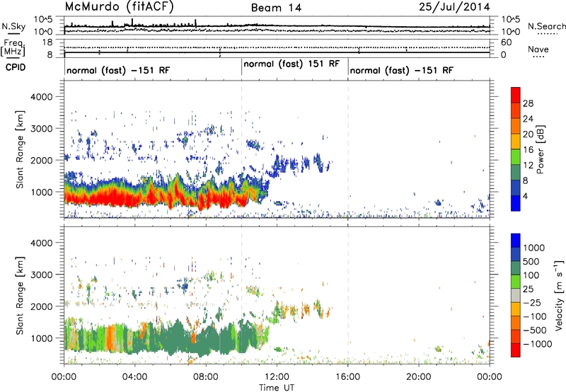
Task: Click the 'N.Sky' legend label
Action: [13, 26]
